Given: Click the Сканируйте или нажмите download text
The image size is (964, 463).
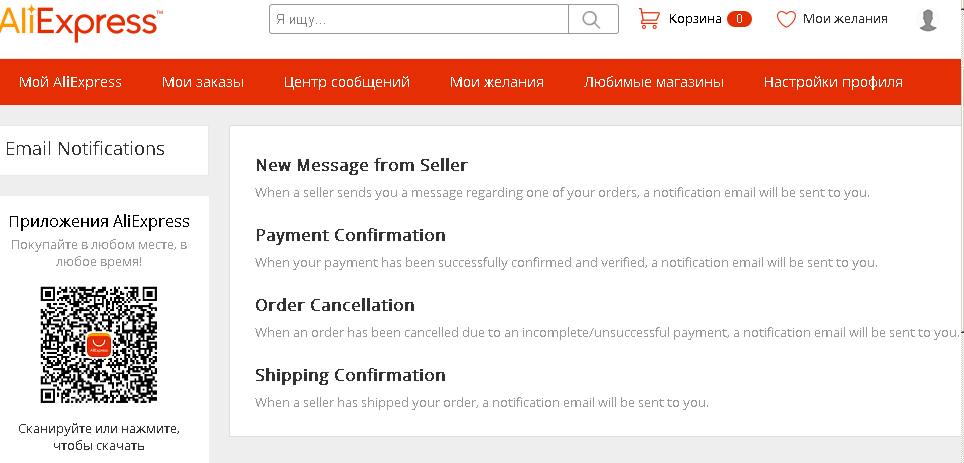Looking at the screenshot, I should [99, 437].
